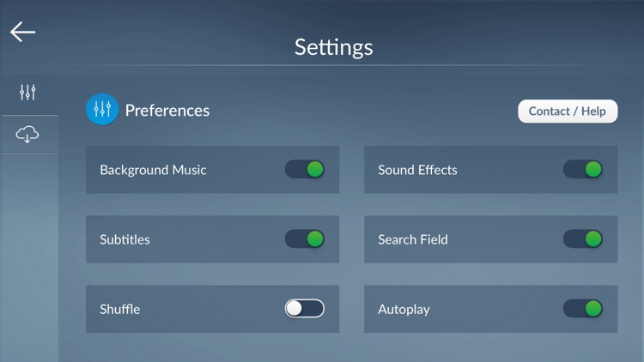This screenshot has width=644, height=362.
Task: Click the Settings page title
Action: (333, 47)
